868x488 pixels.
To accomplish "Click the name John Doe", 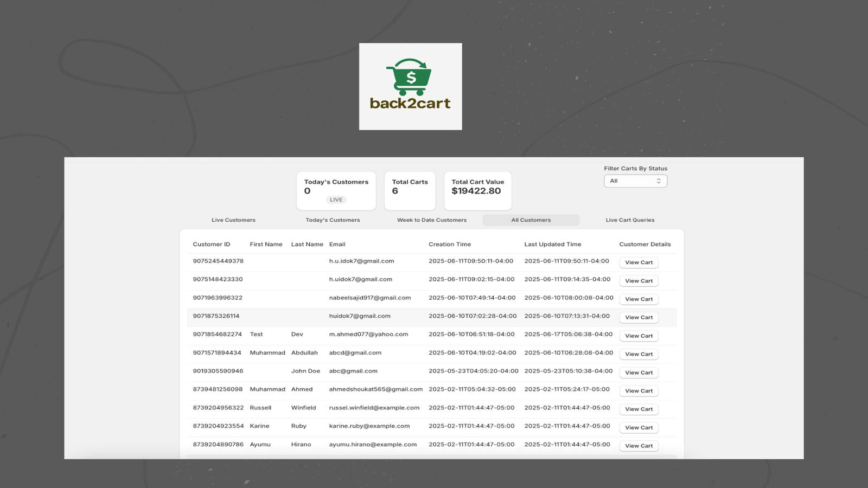I will [305, 371].
